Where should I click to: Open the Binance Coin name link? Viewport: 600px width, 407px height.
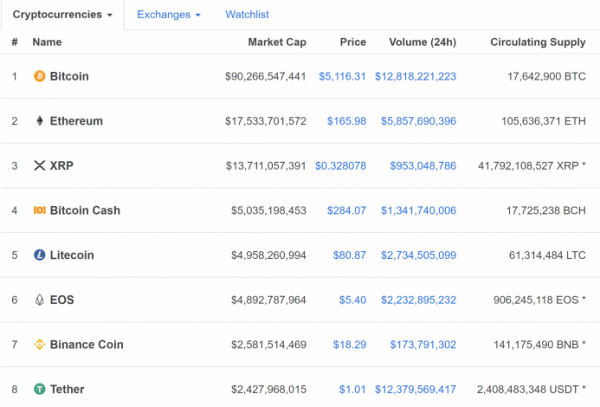point(86,344)
